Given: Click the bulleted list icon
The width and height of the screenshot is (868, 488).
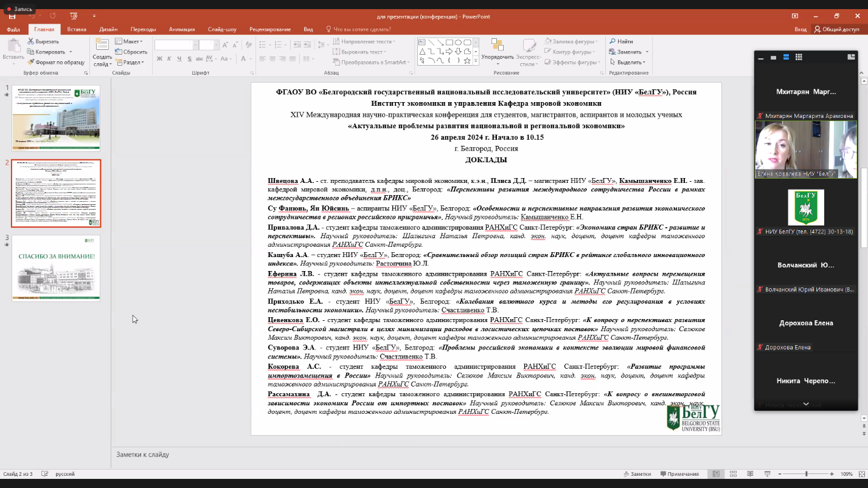Looking at the screenshot, I should pos(263,45).
